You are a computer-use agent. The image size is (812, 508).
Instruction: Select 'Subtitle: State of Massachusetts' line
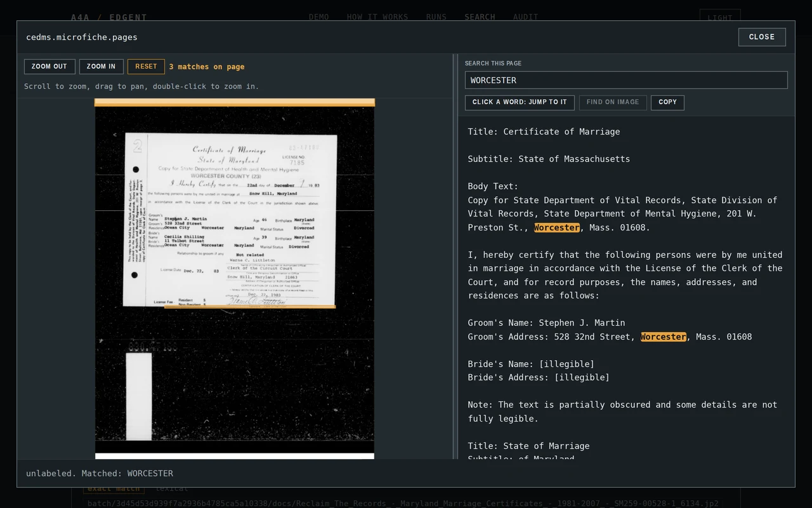click(549, 159)
